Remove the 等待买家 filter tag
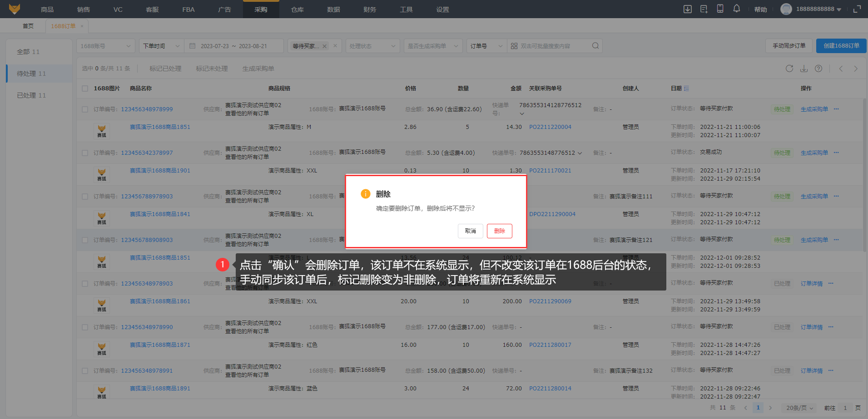The image size is (868, 419). coord(325,46)
